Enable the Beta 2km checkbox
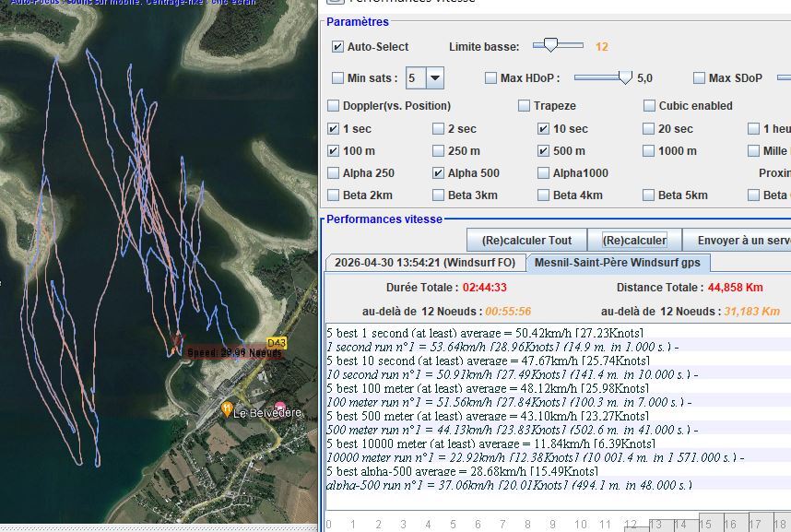Screen dimensions: 791x532 point(334,195)
